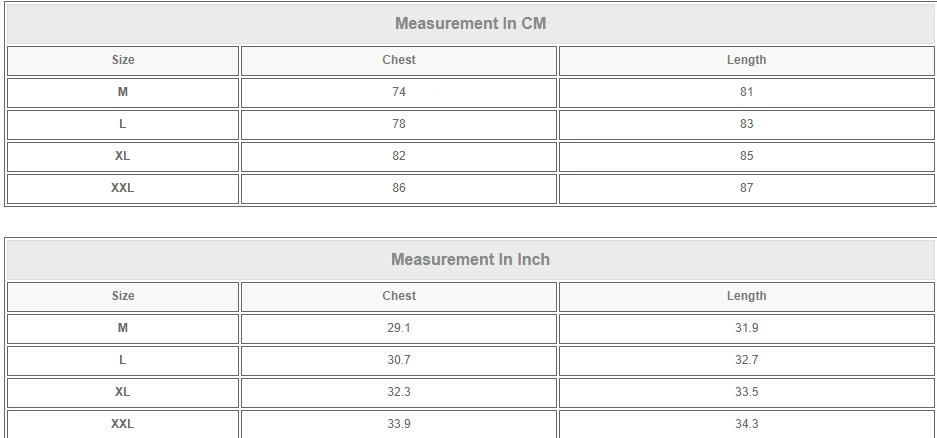
Task: Click length value 81 cell
Action: (746, 92)
